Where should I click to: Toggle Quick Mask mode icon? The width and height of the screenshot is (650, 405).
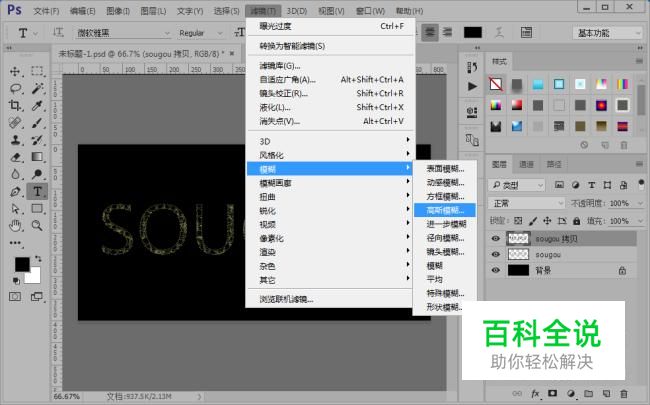(x=15, y=297)
